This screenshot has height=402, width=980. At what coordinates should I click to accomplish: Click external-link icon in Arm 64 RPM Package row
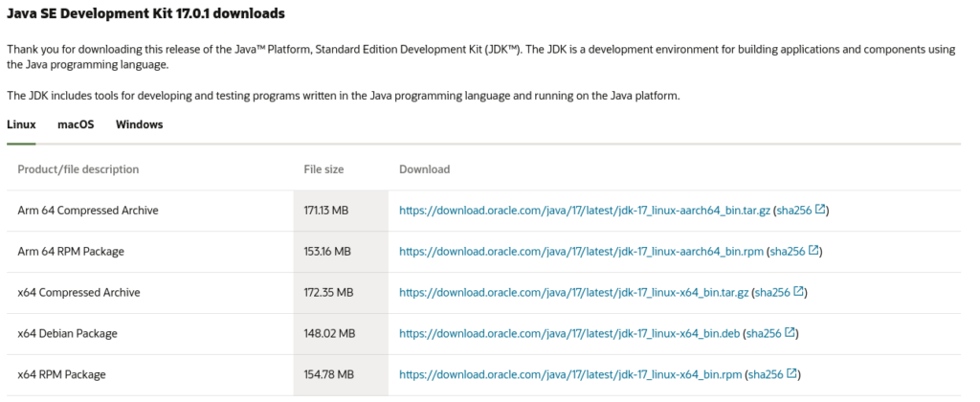pyautogui.click(x=813, y=250)
